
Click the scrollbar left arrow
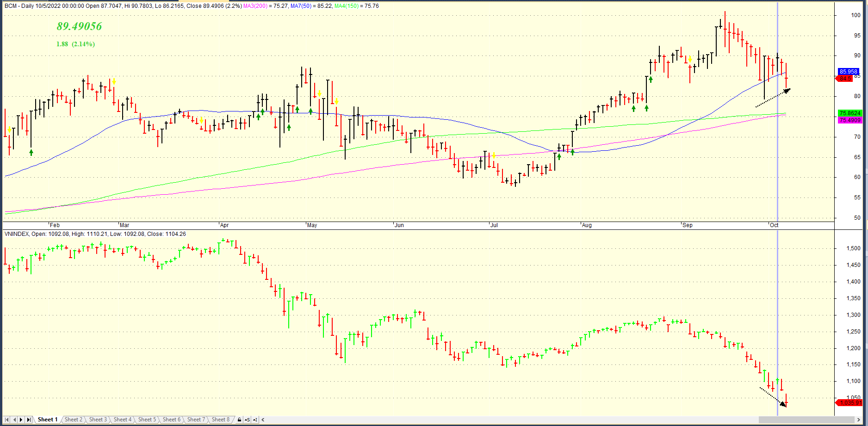point(263,420)
